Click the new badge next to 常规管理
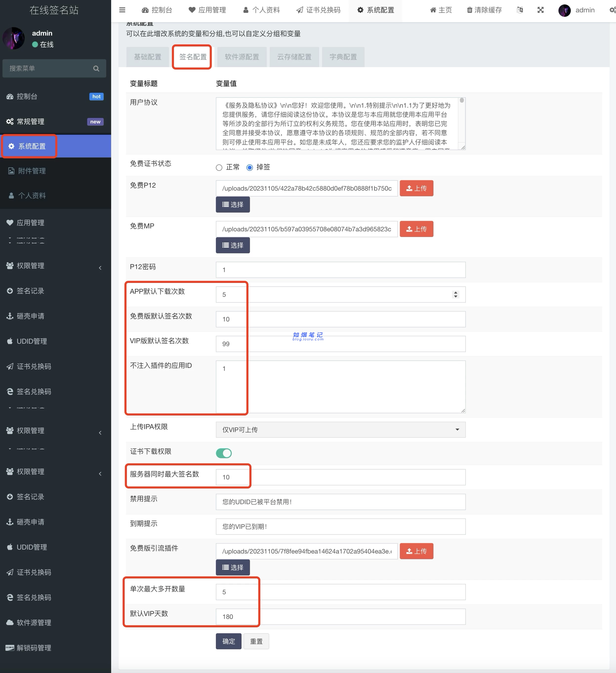Viewport: 616px width, 673px height. (x=95, y=121)
